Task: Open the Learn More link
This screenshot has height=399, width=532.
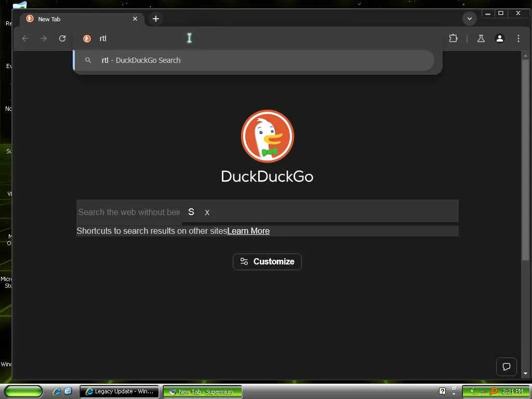Action: click(248, 231)
